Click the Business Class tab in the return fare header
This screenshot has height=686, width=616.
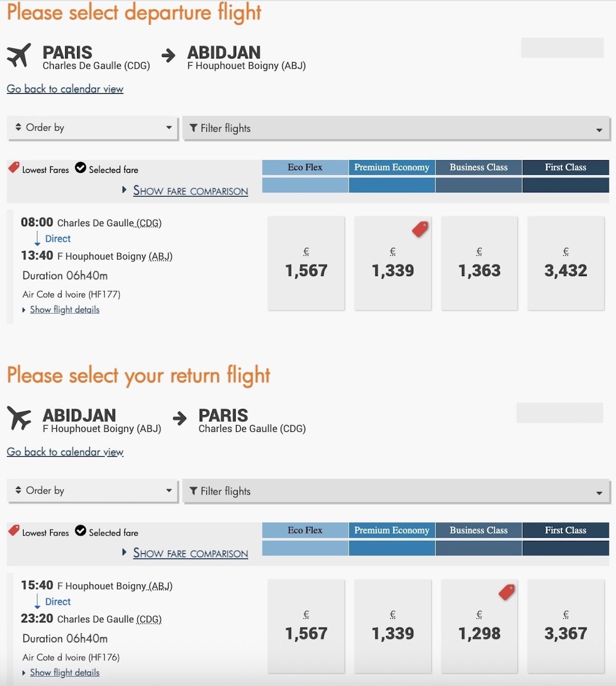tap(478, 530)
